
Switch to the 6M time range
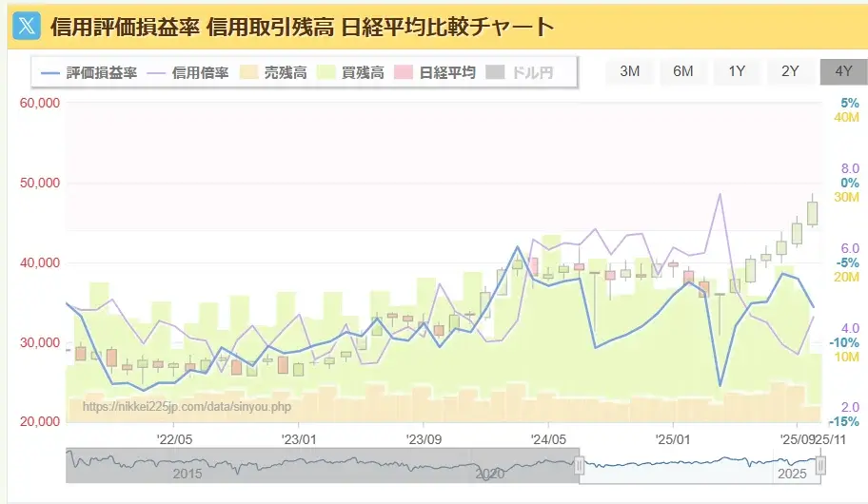pyautogui.click(x=682, y=71)
